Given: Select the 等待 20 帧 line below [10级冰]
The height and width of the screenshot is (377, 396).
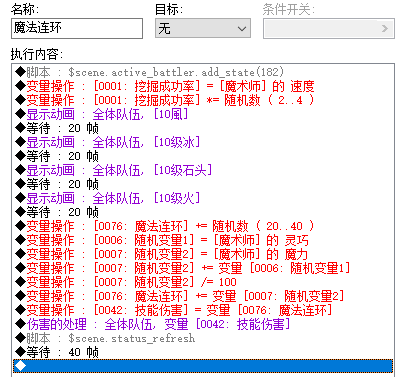Looking at the screenshot, I should [x=203, y=156].
